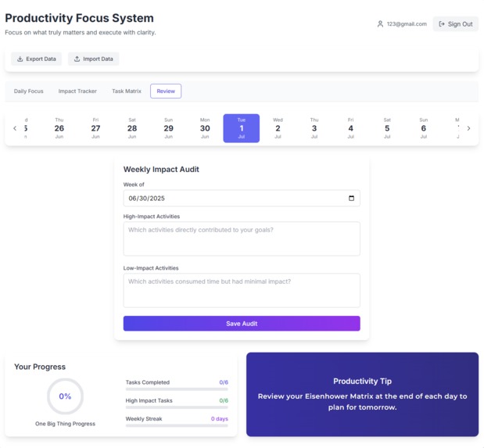
Task: Select Thu 26 Jun in date strip
Action: pyautogui.click(x=59, y=128)
